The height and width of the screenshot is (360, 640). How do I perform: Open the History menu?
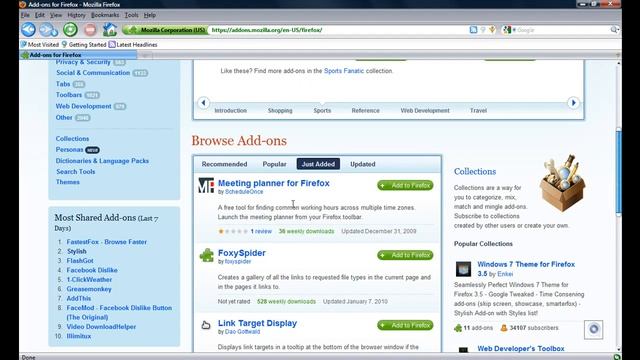pyautogui.click(x=76, y=15)
